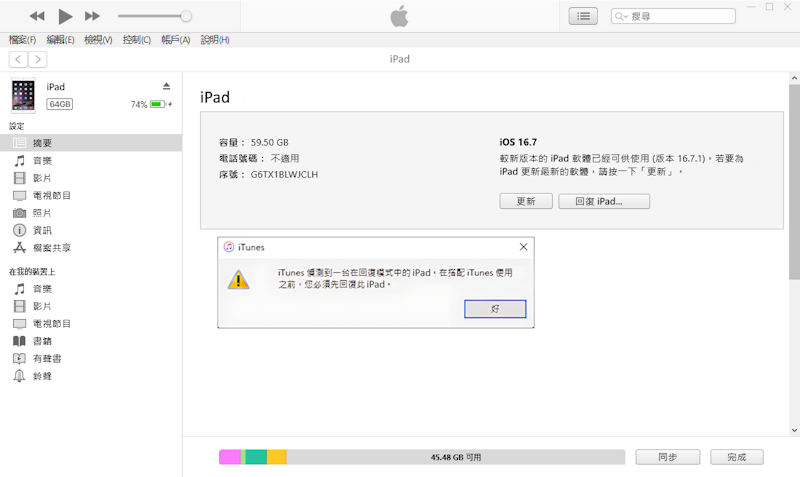This screenshot has height=477, width=800.
Task: Start playback with the play button
Action: click(x=65, y=16)
